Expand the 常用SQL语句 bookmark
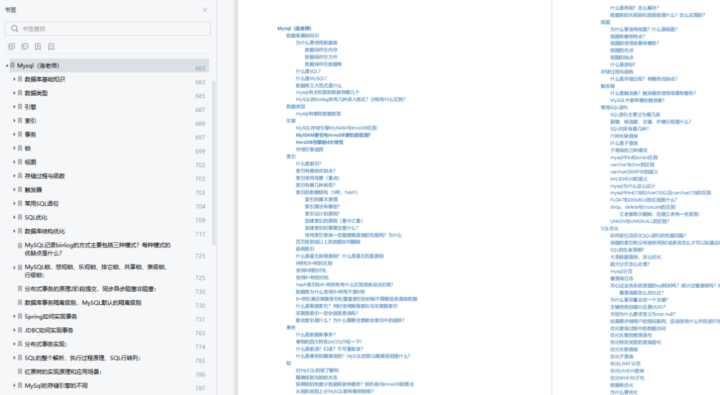Viewport: 720px width, 395px height. (x=14, y=203)
